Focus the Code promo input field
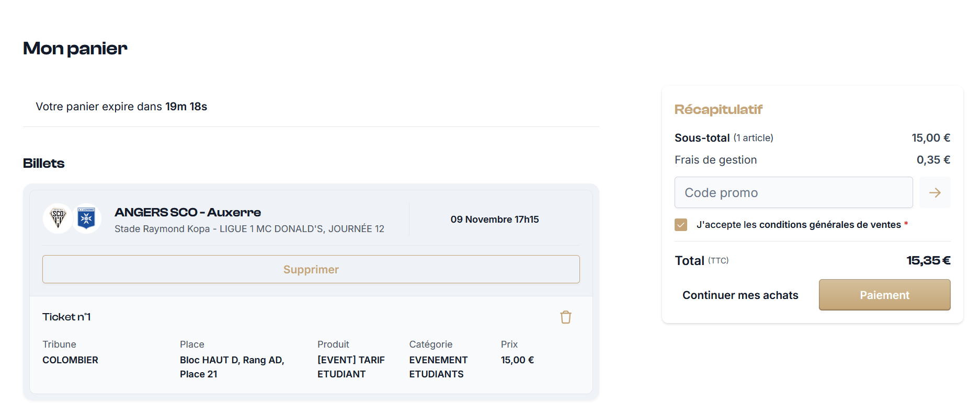 793,193
